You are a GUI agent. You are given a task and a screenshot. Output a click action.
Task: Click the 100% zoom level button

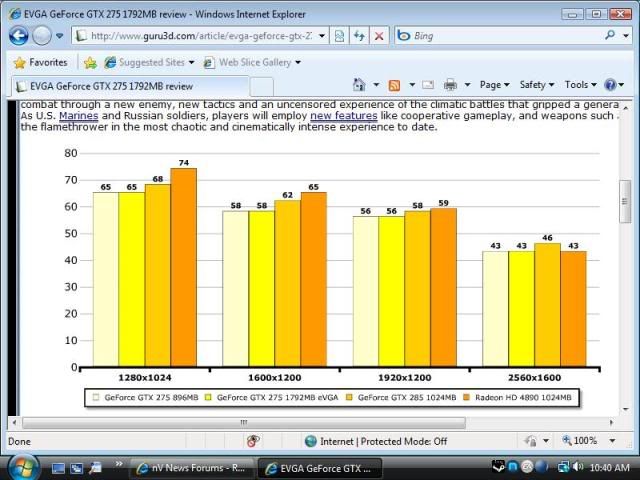click(580, 441)
